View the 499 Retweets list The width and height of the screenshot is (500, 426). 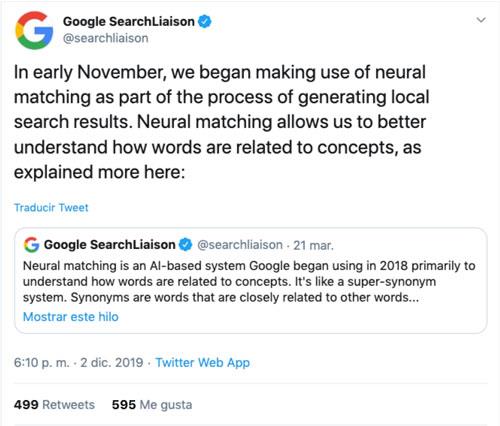click(x=54, y=405)
